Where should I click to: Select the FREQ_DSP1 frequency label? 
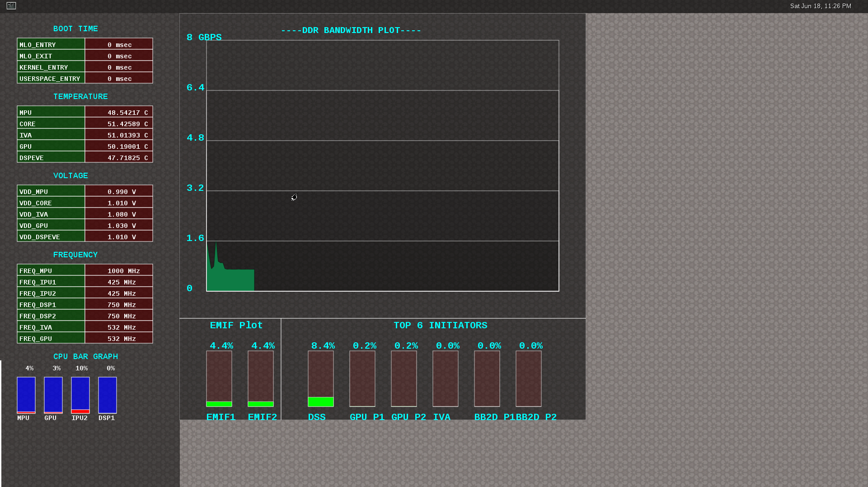pos(51,304)
